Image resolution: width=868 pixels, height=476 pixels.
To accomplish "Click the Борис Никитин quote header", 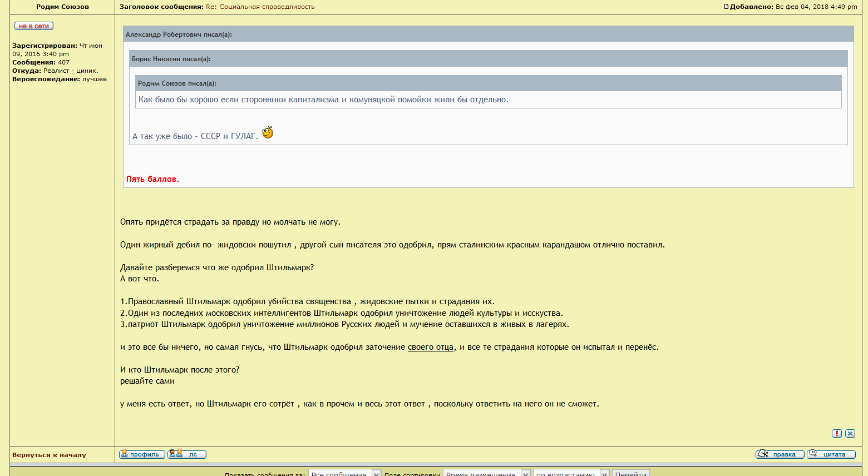I will click(x=171, y=59).
